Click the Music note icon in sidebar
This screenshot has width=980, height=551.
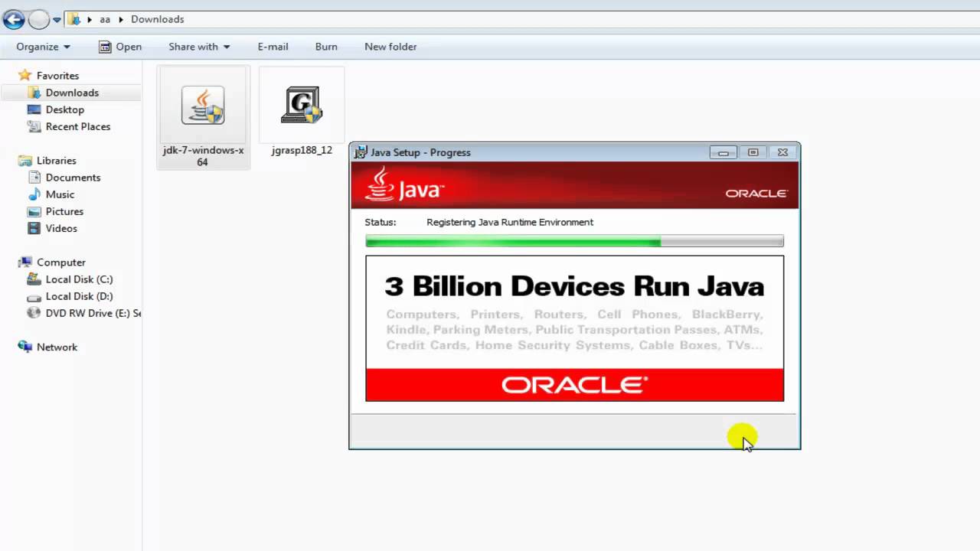point(34,194)
